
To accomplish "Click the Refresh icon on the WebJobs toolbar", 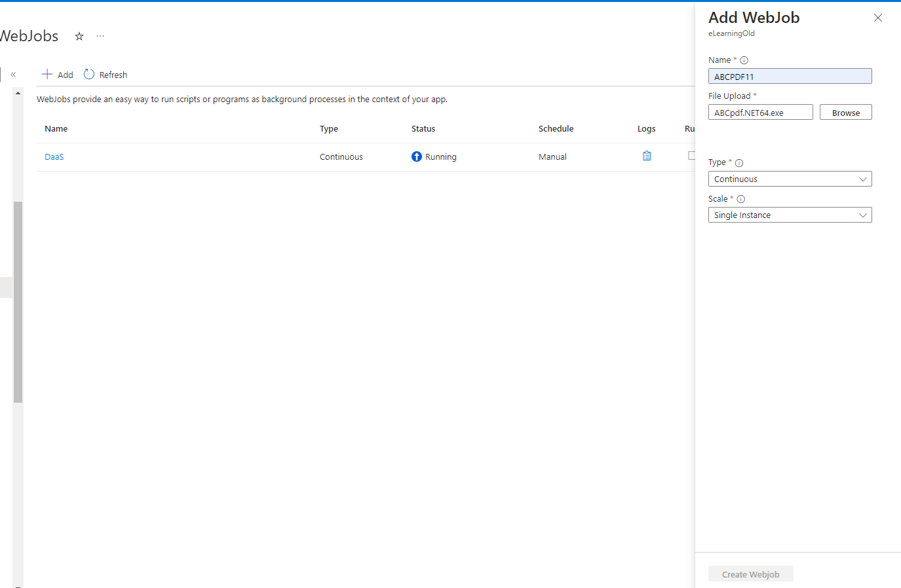I will (x=89, y=74).
